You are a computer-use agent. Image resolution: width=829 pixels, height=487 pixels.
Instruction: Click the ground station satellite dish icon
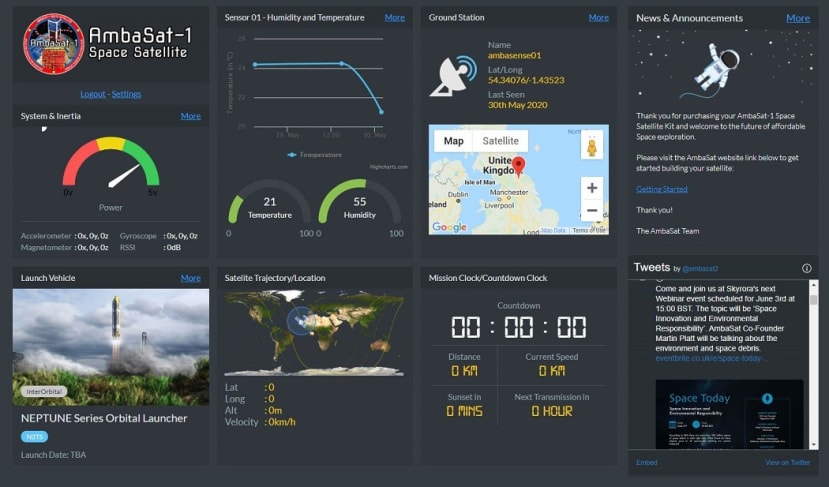pos(453,76)
